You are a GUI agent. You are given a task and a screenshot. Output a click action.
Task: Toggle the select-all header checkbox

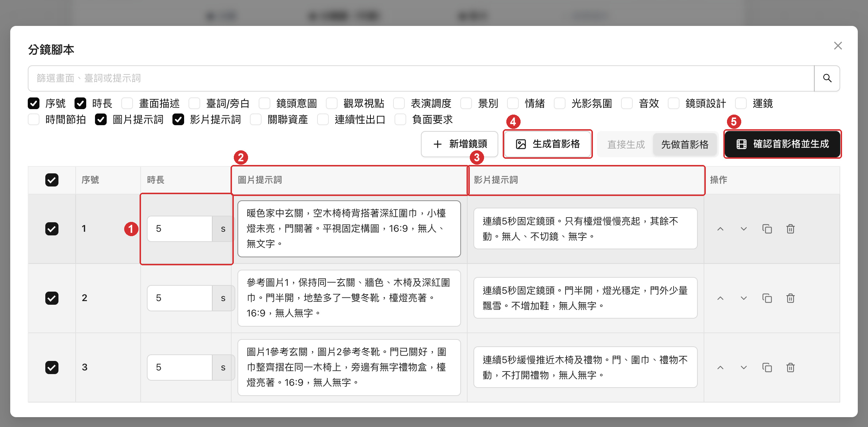(x=52, y=180)
